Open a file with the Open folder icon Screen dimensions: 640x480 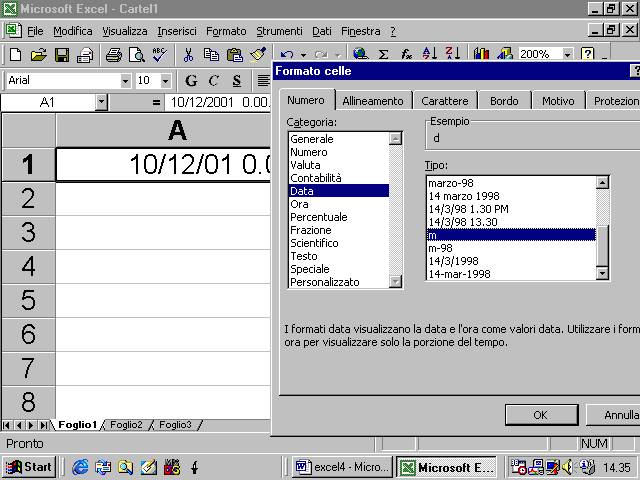pyautogui.click(x=39, y=55)
